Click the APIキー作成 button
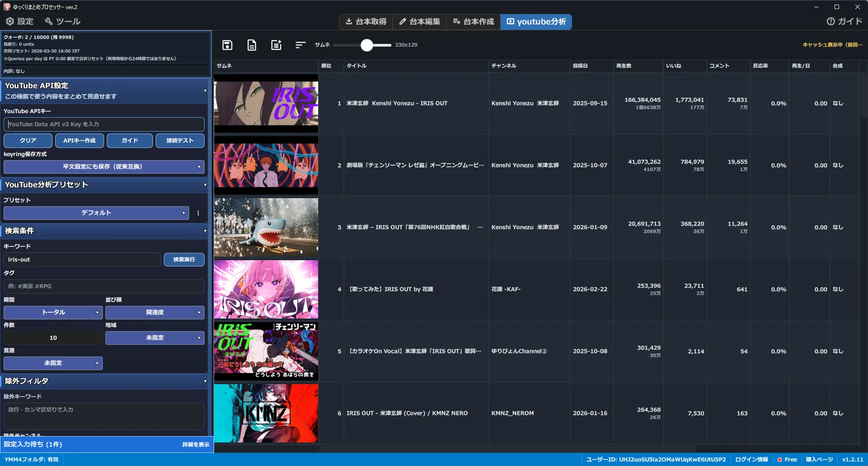The image size is (868, 466). pos(79,141)
